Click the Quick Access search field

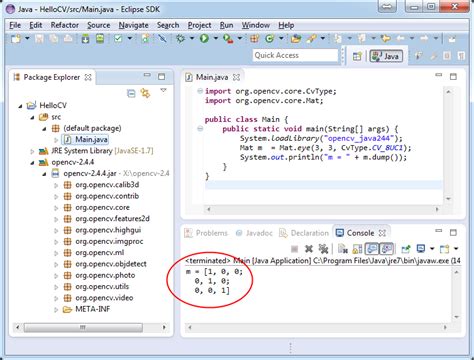click(295, 55)
